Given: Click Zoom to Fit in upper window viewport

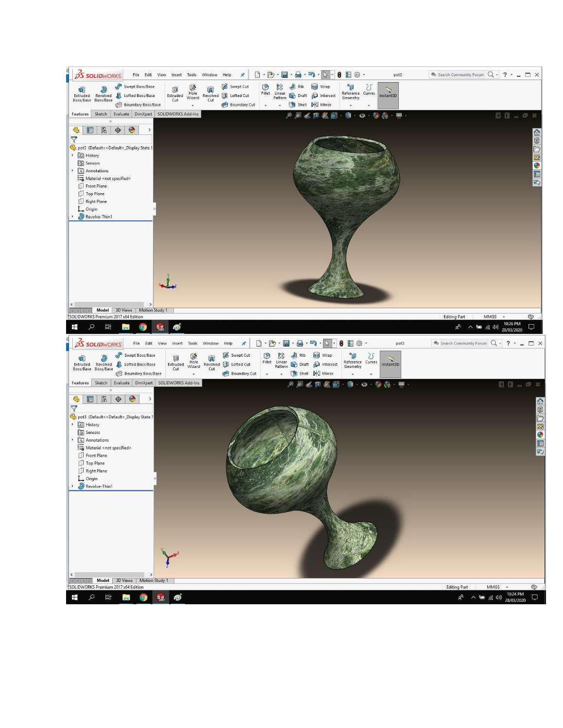Looking at the screenshot, I should tap(289, 116).
